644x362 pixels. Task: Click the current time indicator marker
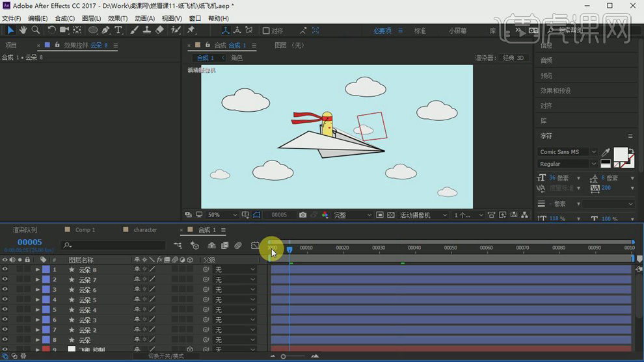pyautogui.click(x=289, y=250)
